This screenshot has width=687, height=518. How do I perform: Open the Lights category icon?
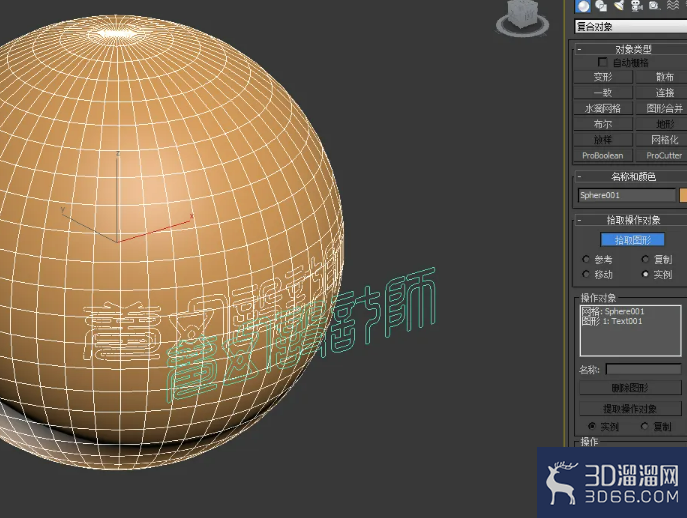coord(619,5)
